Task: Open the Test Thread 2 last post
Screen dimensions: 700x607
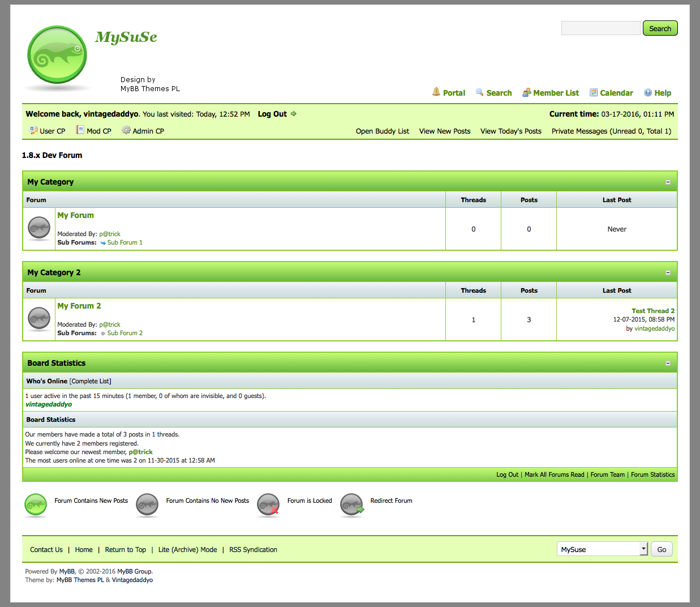Action: [653, 311]
